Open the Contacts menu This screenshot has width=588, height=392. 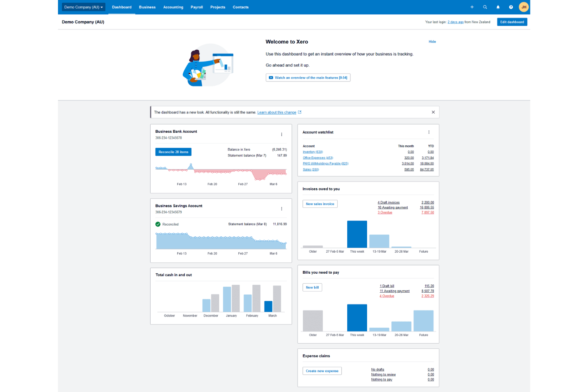click(x=241, y=7)
